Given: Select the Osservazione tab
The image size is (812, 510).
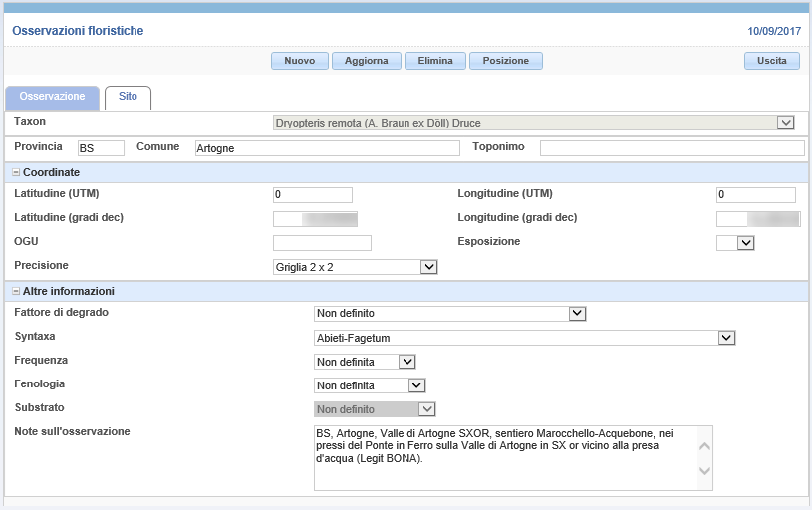Looking at the screenshot, I should (52, 97).
